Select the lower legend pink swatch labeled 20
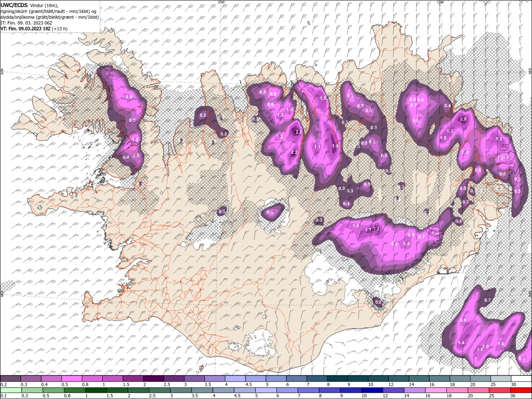Viewport: 532px width, 399px height. (478, 390)
